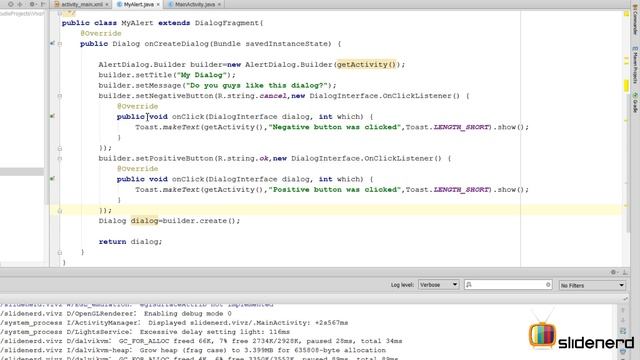
Task: Click the logcat panel hide icon
Action: (x=624, y=272)
